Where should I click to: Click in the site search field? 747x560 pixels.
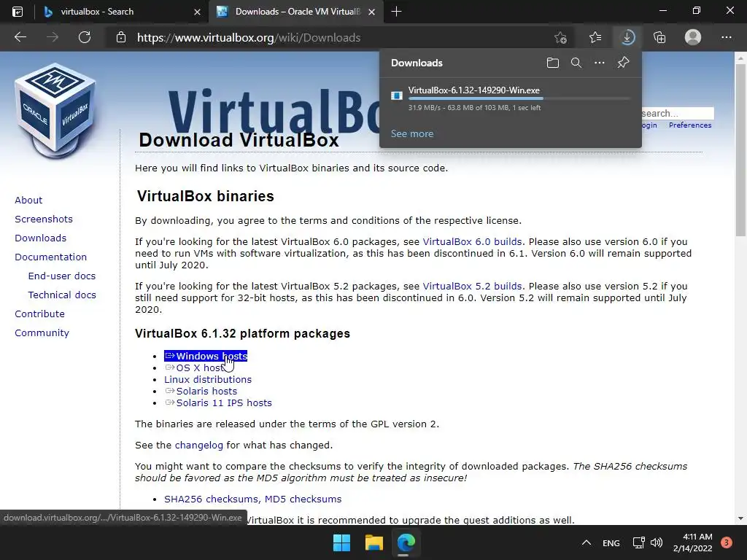(x=677, y=113)
